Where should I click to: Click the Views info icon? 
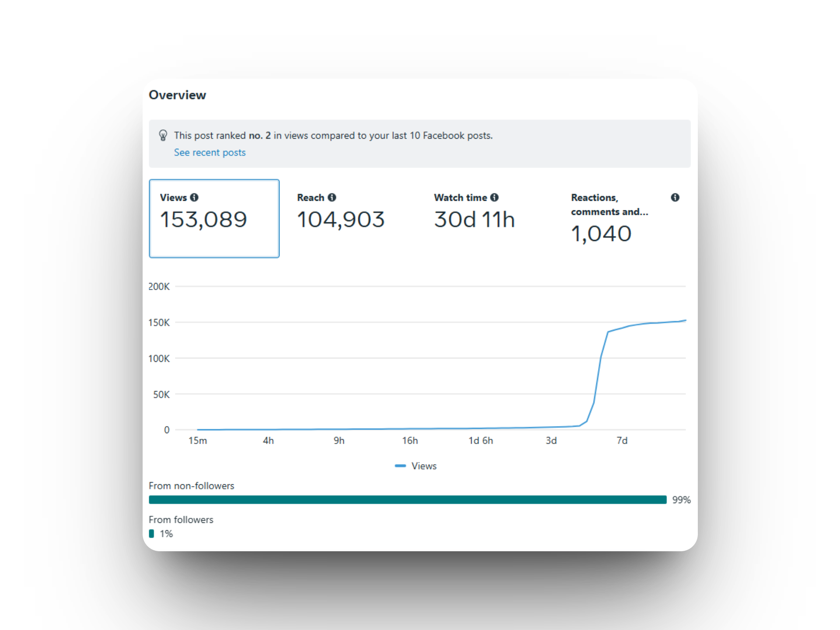[x=194, y=198]
